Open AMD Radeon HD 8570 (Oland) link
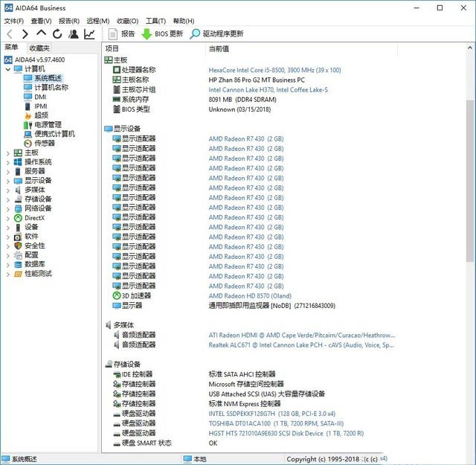 pyautogui.click(x=250, y=296)
